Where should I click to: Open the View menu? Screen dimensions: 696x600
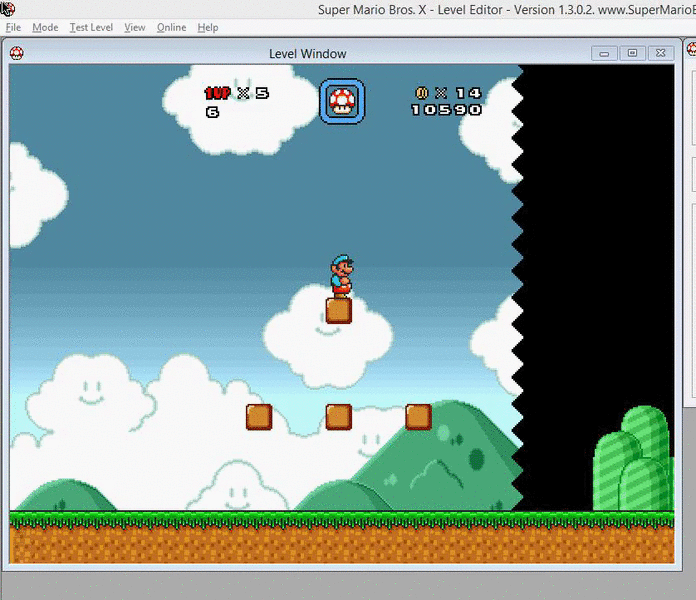[x=135, y=28]
